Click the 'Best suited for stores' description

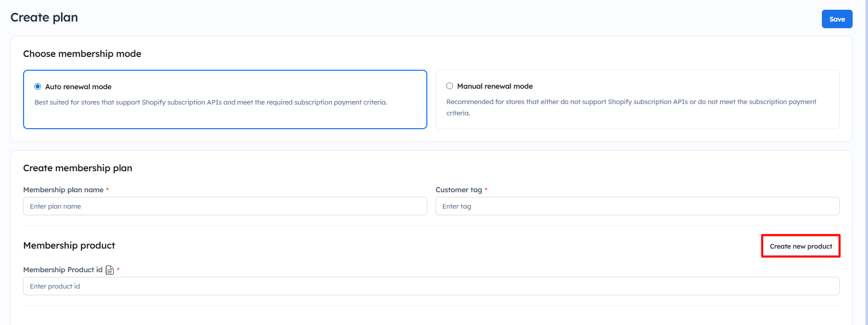click(x=211, y=103)
